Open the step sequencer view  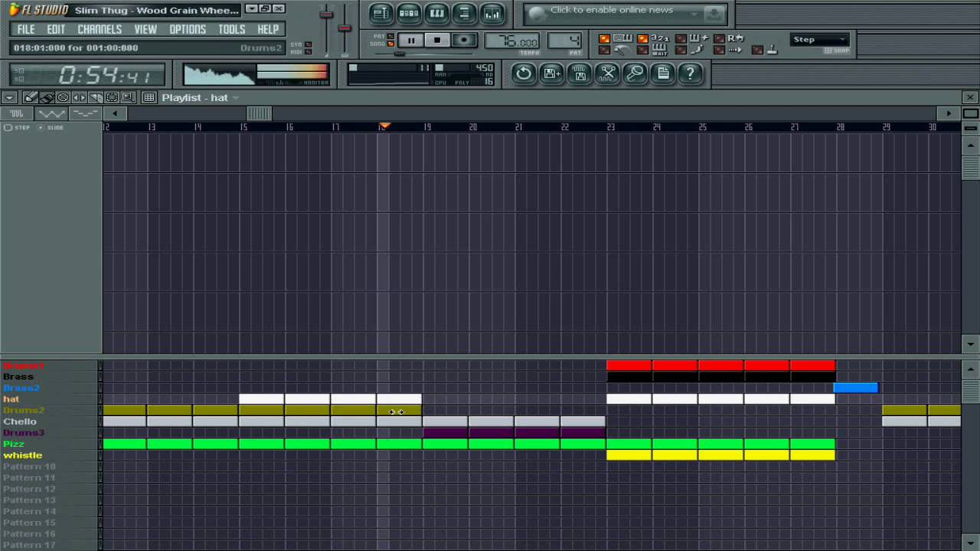click(x=409, y=13)
